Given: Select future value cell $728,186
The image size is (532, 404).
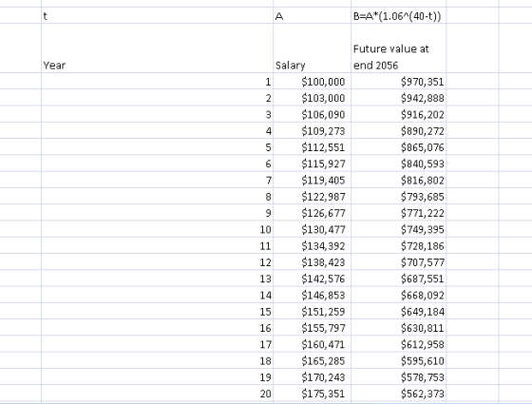Looking at the screenshot, I should point(398,245).
